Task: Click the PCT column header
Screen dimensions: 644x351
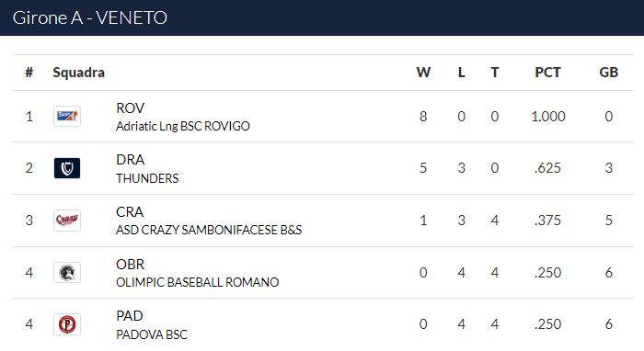Action: [548, 73]
